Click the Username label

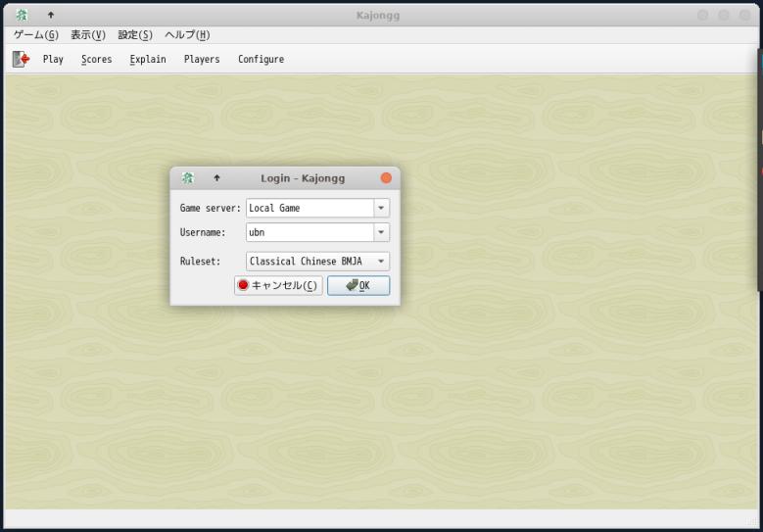pyautogui.click(x=203, y=232)
